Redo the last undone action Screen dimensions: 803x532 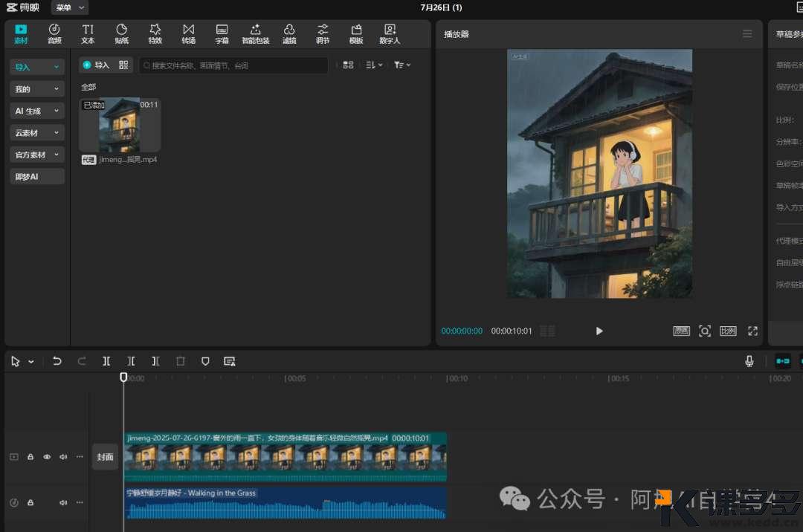tap(82, 361)
